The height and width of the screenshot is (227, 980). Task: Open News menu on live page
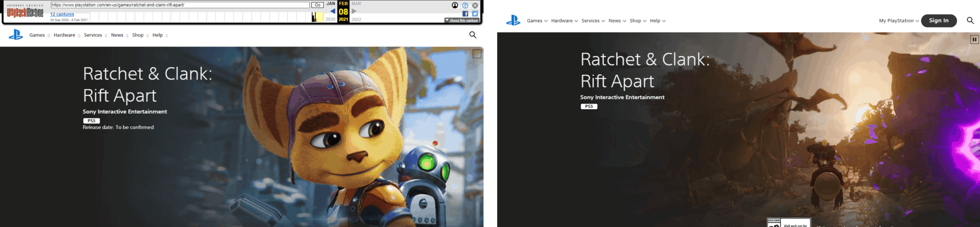(617, 21)
